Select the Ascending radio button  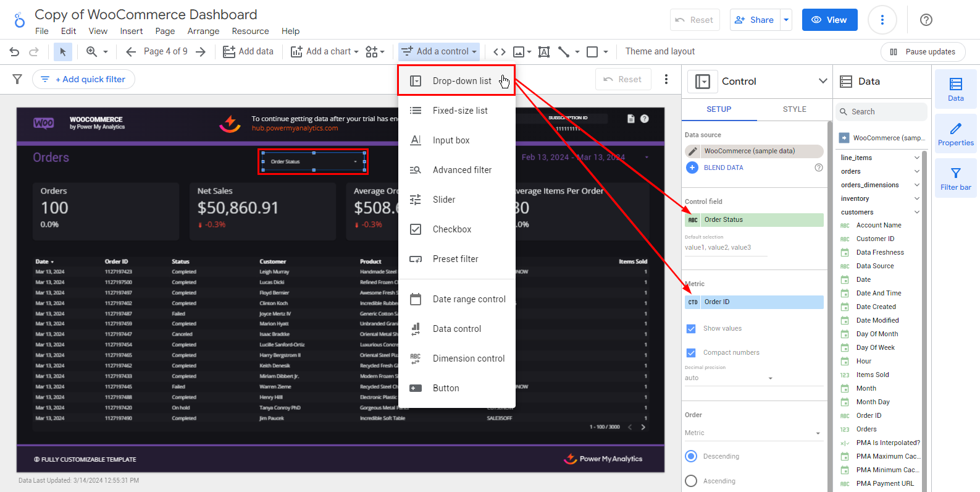(691, 481)
